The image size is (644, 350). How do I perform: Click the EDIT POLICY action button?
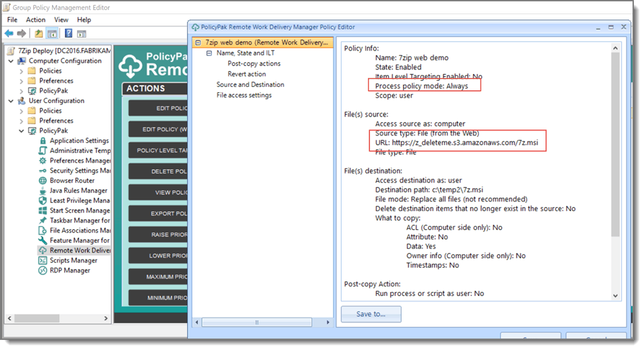[158, 109]
